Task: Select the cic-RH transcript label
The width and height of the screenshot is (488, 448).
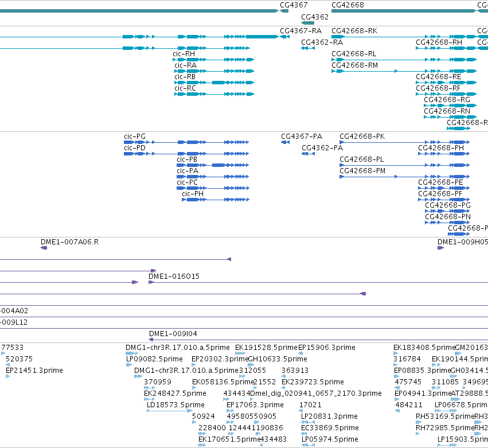Action: (184, 54)
